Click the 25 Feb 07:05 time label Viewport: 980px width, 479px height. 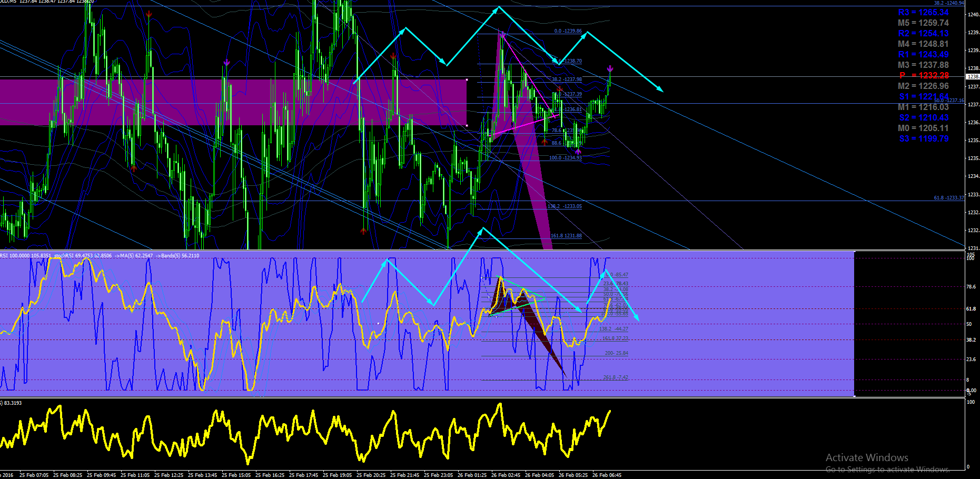click(34, 475)
